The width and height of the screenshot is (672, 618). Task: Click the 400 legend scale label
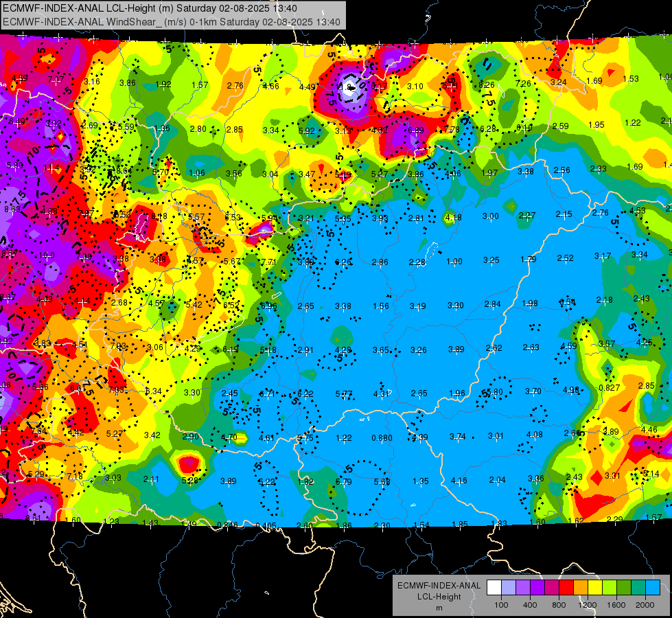[x=530, y=605]
